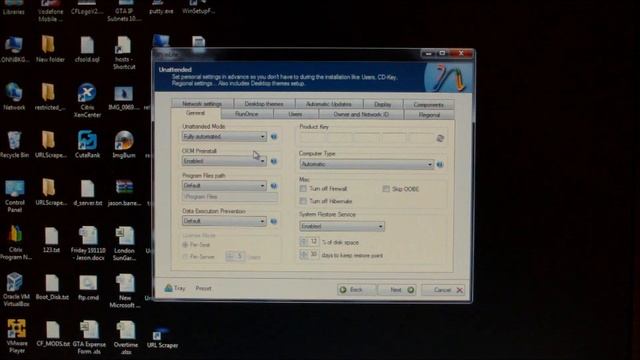The width and height of the screenshot is (640, 360).
Task: Switch to Owner and Network ID tab
Action: click(361, 115)
